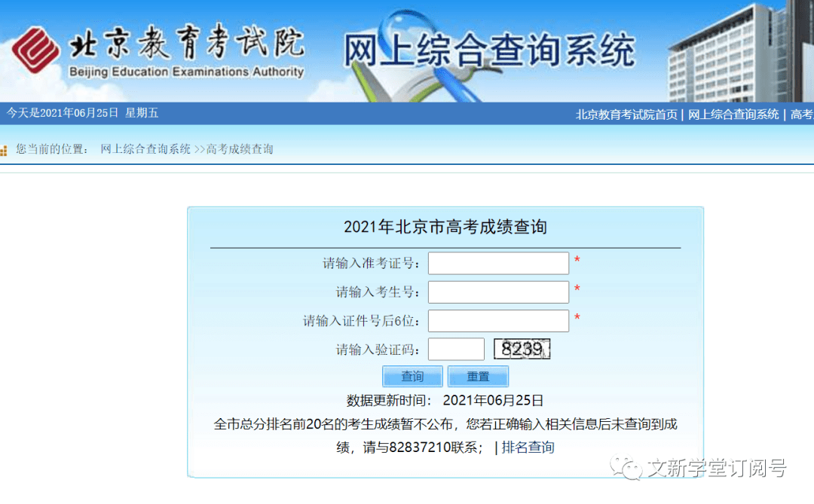This screenshot has height=504, width=814.
Task: Click into the 考生号 text box
Action: pos(498,292)
